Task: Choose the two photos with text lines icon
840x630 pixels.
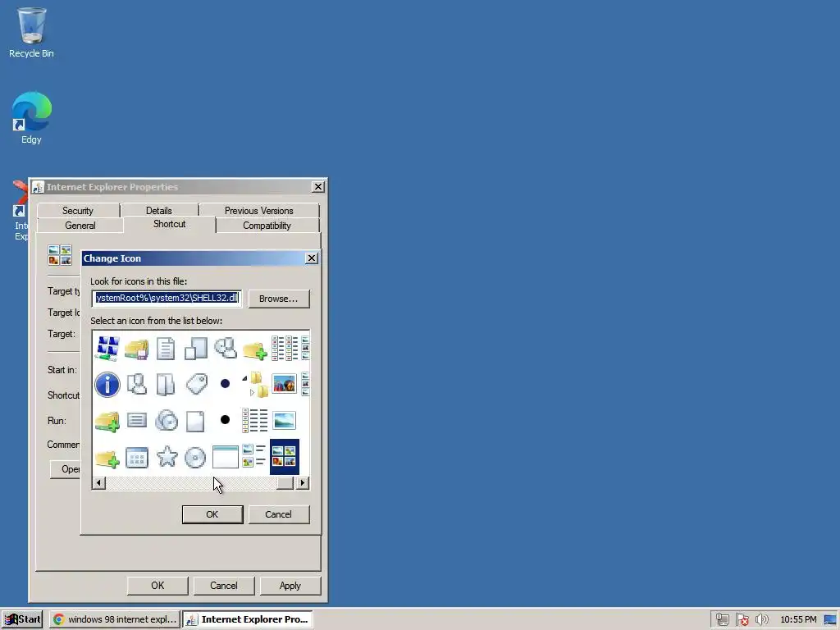Action: tap(254, 456)
